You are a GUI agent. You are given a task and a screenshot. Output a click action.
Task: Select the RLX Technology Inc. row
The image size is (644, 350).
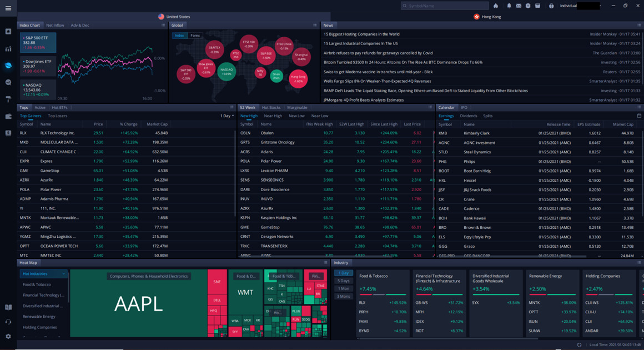pyautogui.click(x=126, y=133)
